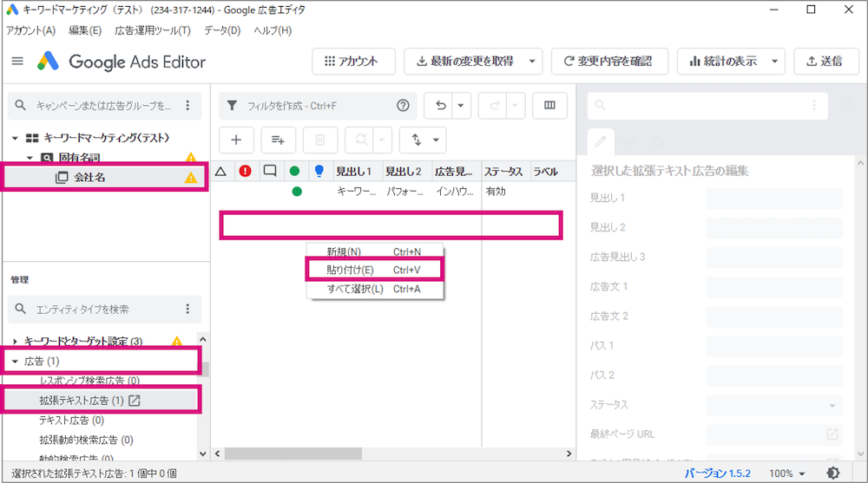868x483 pixels.
Task: Choose 新規(N) in context menu
Action: 375,251
